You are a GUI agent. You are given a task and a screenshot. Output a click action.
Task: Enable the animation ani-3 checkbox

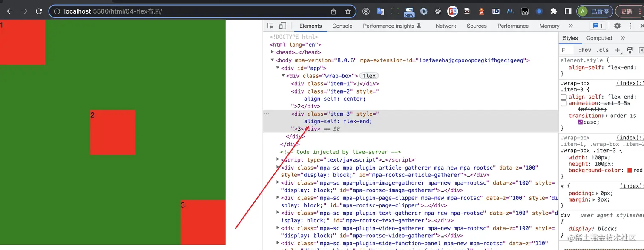pos(563,103)
